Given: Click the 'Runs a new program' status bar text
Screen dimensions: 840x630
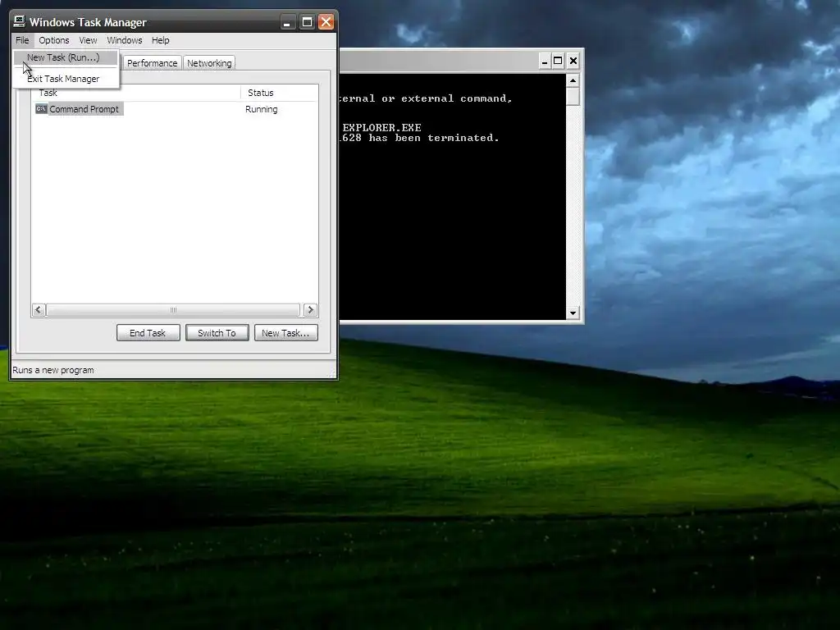Looking at the screenshot, I should [53, 370].
